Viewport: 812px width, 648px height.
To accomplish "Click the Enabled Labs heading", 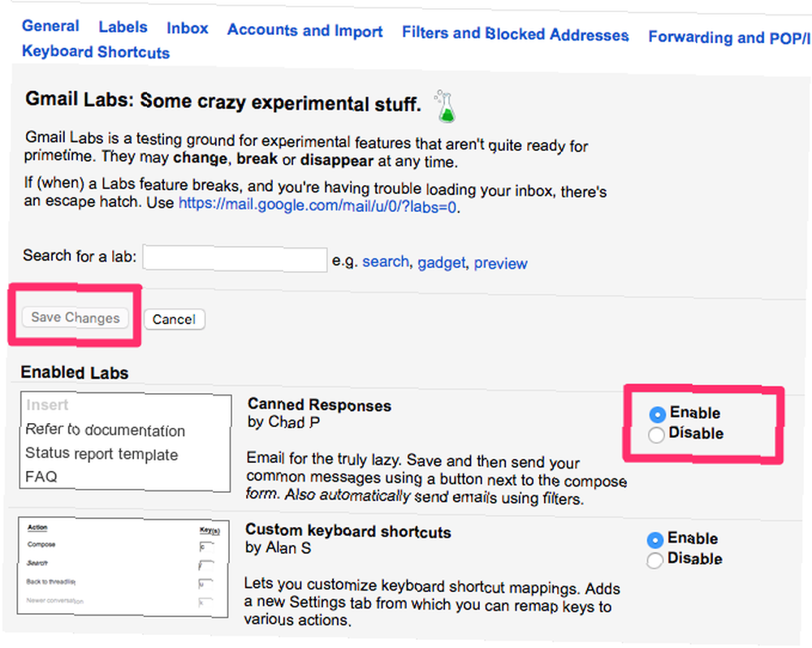I will click(75, 373).
